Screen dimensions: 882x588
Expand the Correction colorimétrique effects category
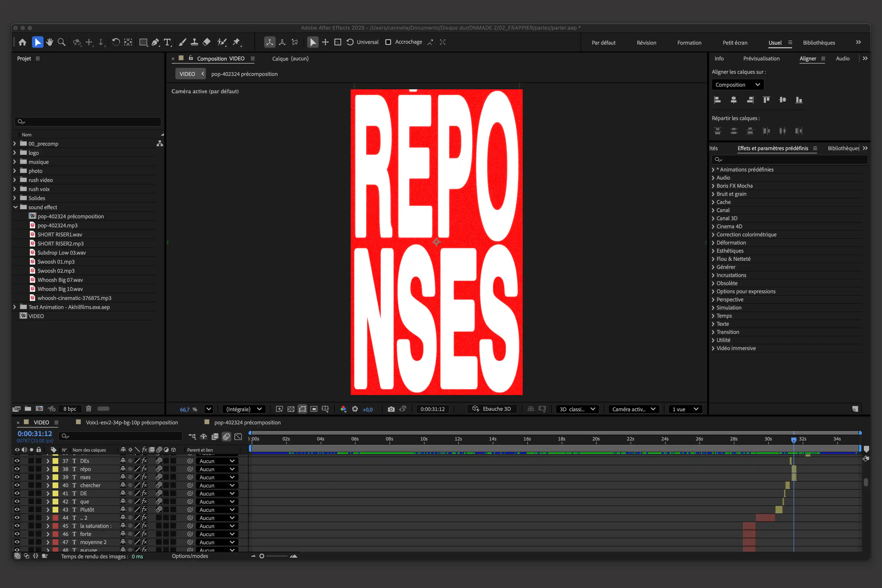[x=713, y=234]
